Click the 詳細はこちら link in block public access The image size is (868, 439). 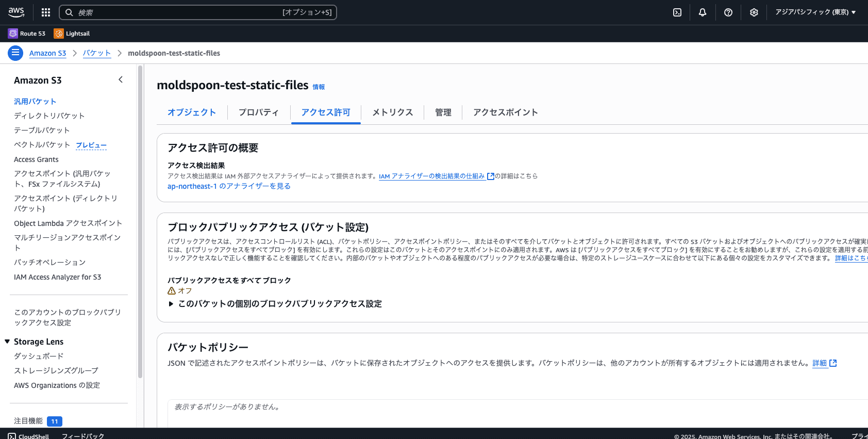[851, 258]
